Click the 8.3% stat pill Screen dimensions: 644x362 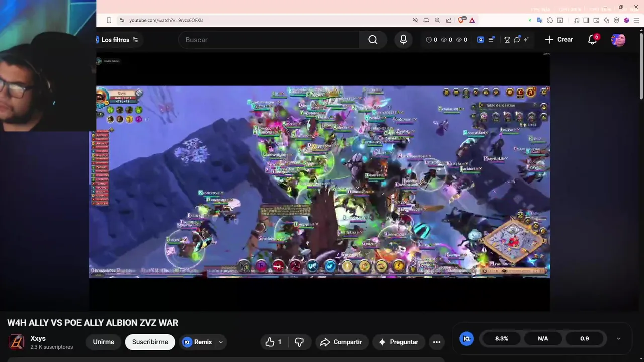tap(501, 338)
